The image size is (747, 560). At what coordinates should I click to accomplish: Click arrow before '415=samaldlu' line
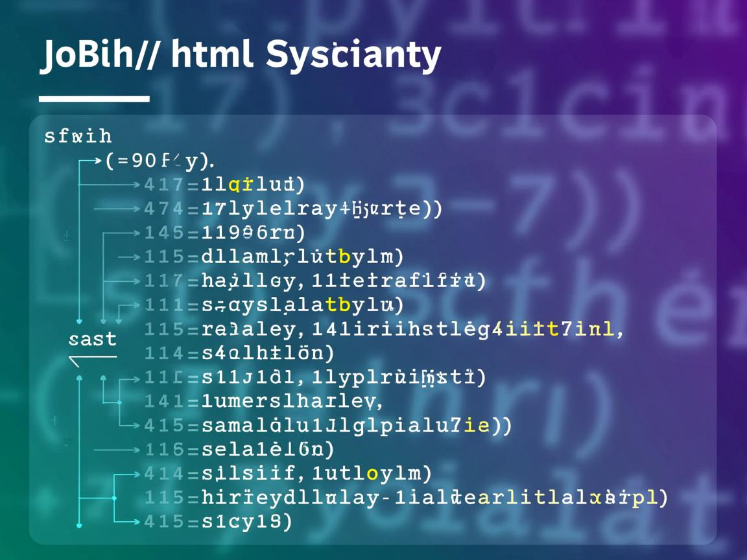[130, 426]
